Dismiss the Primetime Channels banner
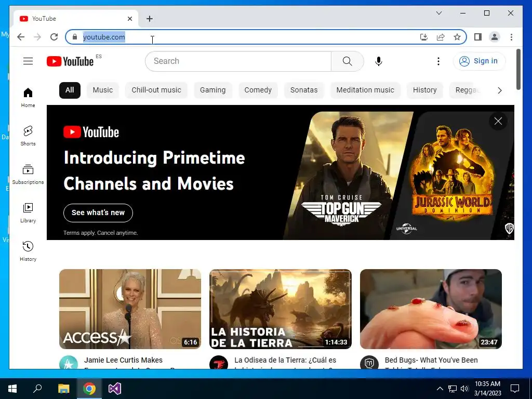 pyautogui.click(x=498, y=121)
